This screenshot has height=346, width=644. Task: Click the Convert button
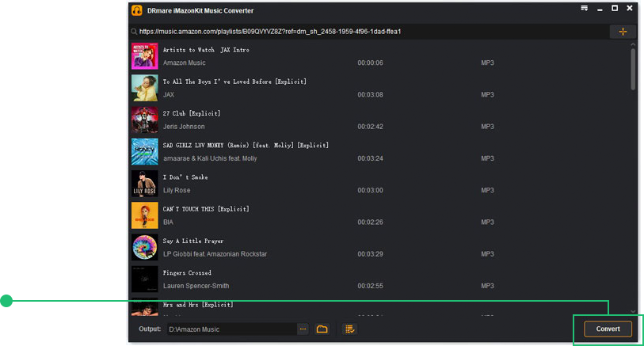click(x=608, y=329)
